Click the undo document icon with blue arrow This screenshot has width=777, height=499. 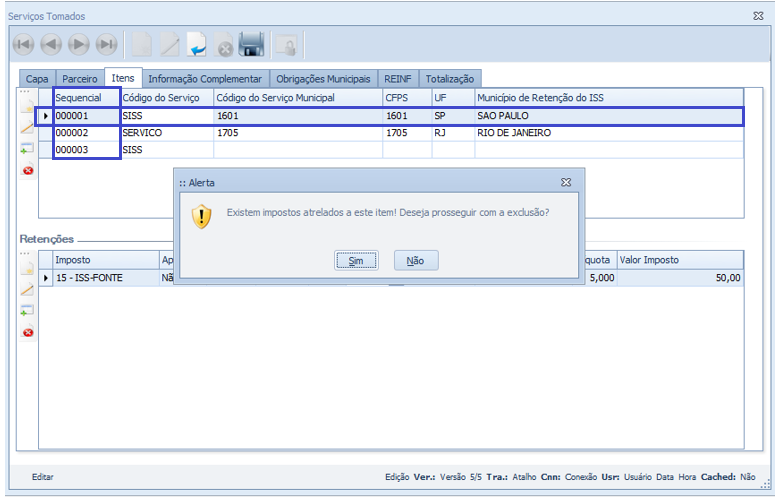[x=197, y=45]
